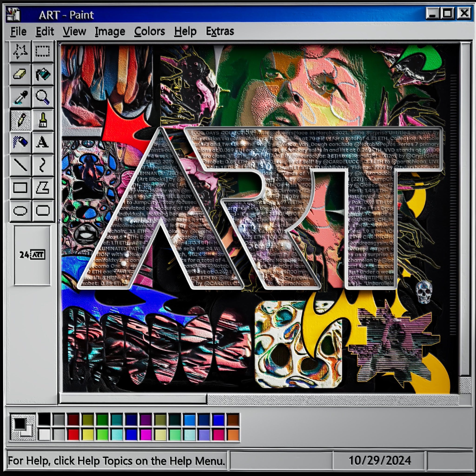The image size is (476, 476).
Task: Open the Colors menu
Action: click(149, 32)
